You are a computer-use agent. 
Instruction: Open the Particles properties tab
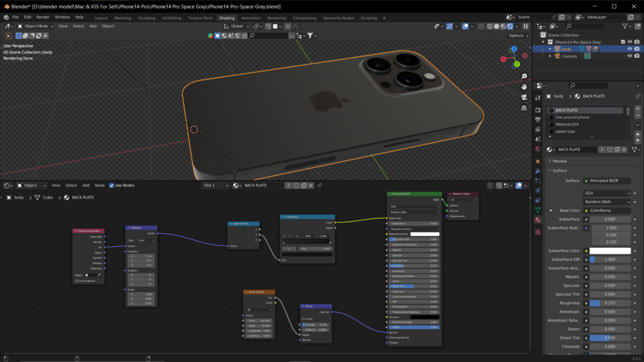coord(538,181)
